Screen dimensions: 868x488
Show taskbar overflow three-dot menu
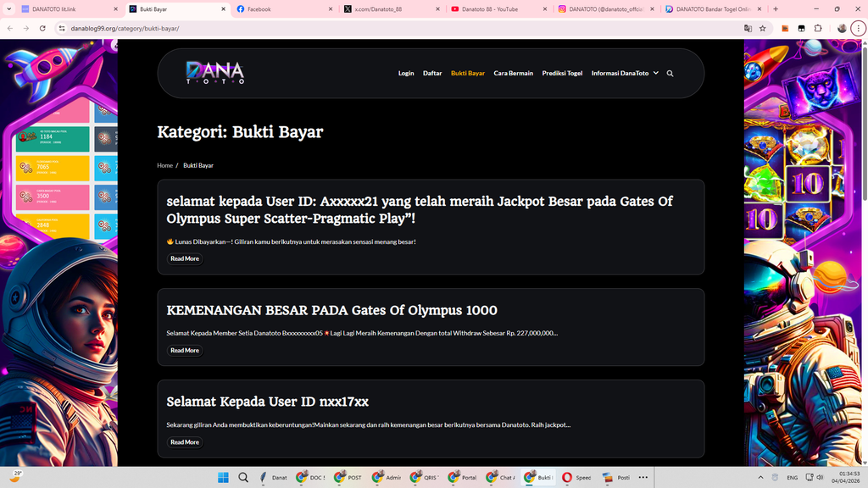point(643,478)
